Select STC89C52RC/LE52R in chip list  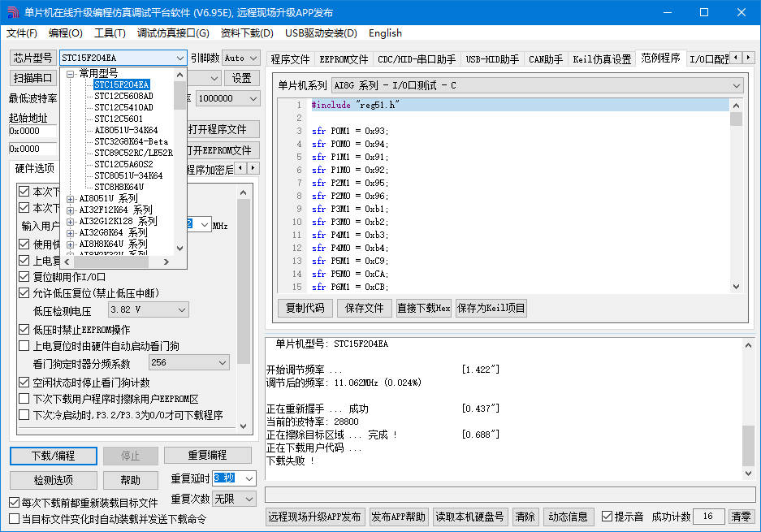point(133,153)
